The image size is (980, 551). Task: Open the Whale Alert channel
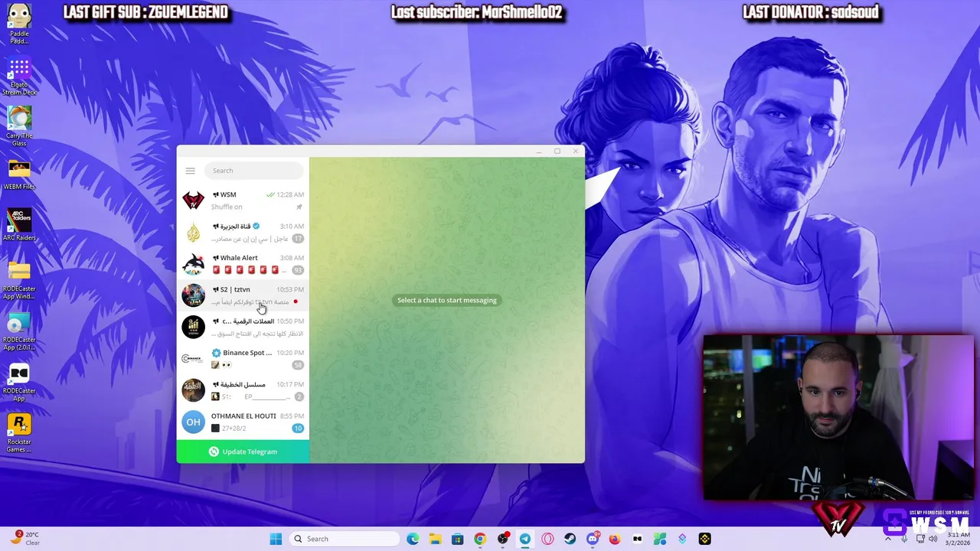tap(243, 264)
